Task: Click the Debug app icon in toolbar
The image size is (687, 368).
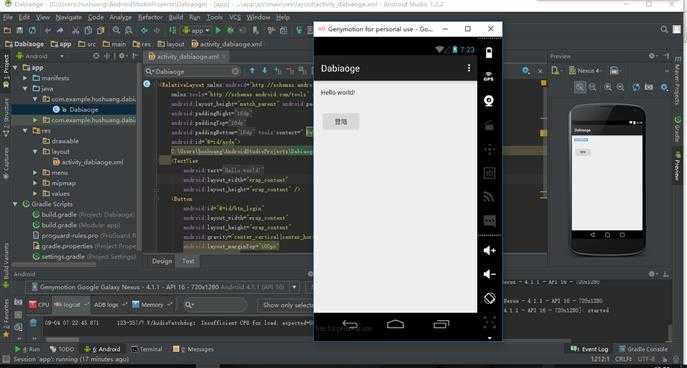Action: coord(230,30)
